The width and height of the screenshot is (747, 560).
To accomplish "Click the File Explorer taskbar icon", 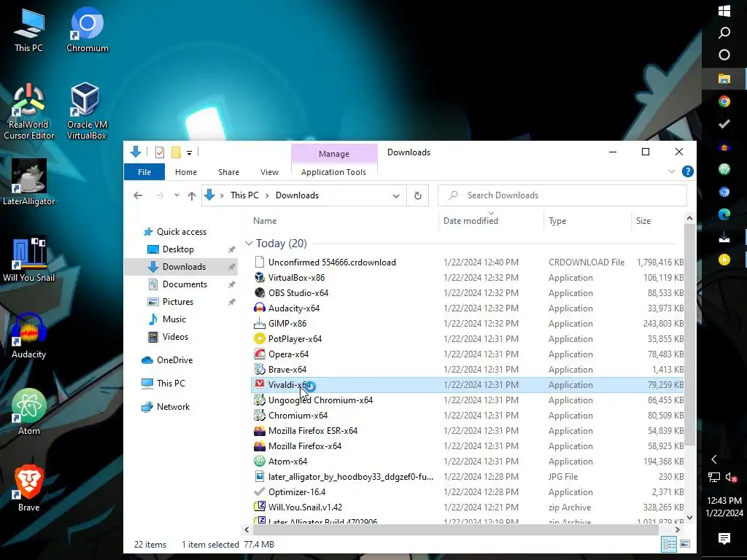I will pos(724,78).
